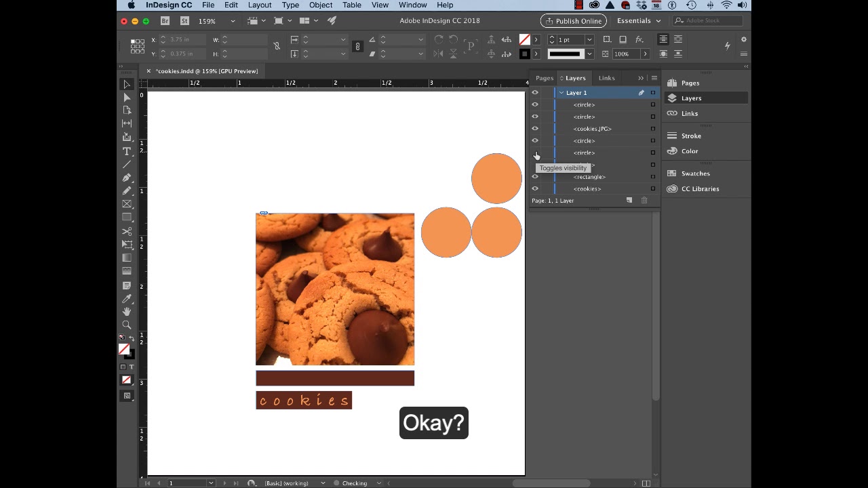This screenshot has height=488, width=868.
Task: Click selection square beside cookies.JPG item
Action: point(653,129)
